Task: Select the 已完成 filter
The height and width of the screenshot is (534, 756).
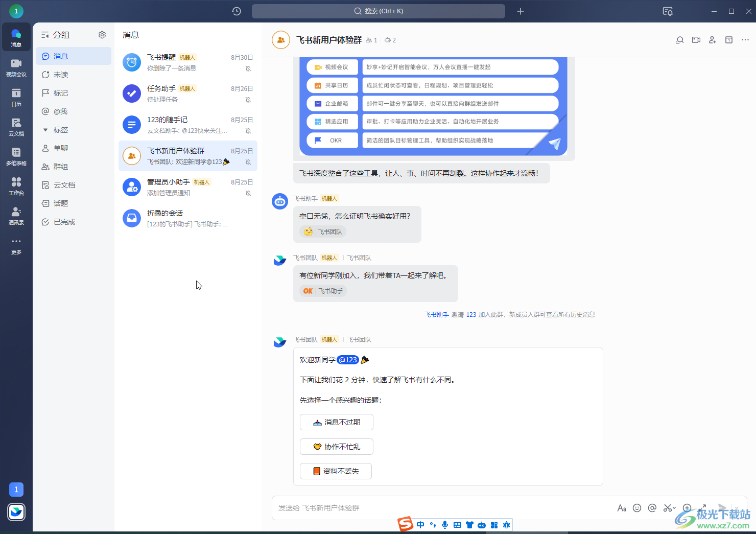Action: (74, 222)
